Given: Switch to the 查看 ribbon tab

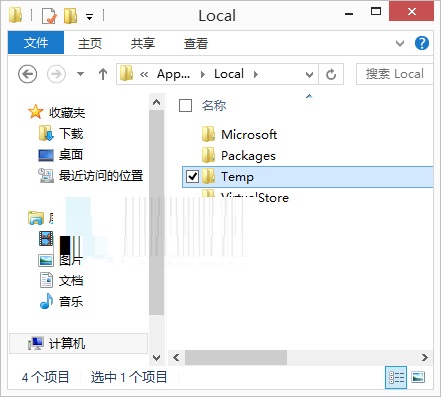Looking at the screenshot, I should point(196,43).
